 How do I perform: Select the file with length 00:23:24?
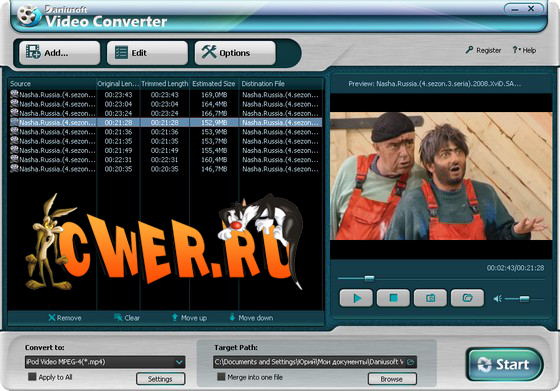[165, 114]
